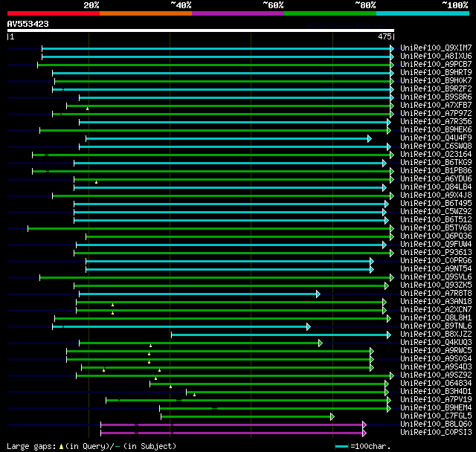Click the white query sequence ruler bar
Viewport: 476px width, 452px height.
200,30
